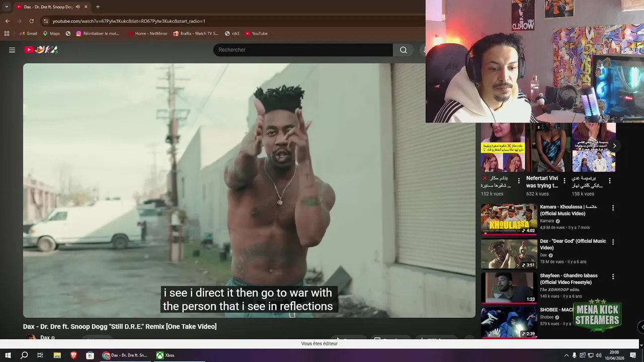Open options menu for the 158 k vues Short
Screen dimensions: 644x362
(x=610, y=180)
